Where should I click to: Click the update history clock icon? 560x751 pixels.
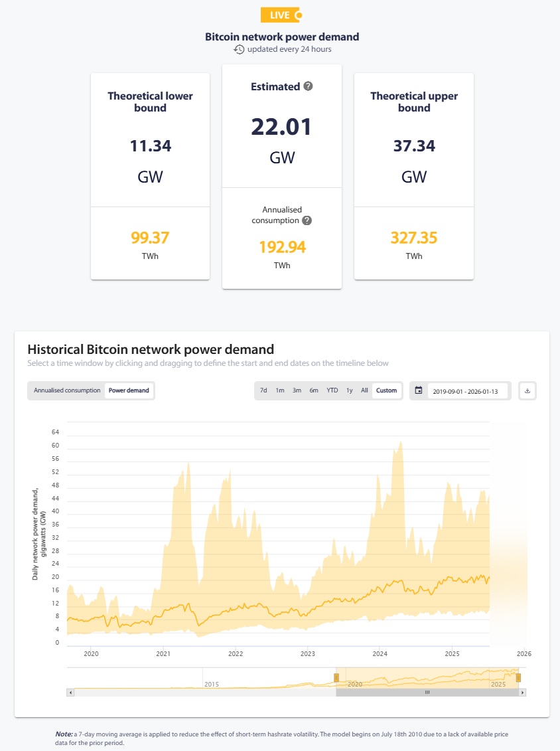click(x=239, y=49)
